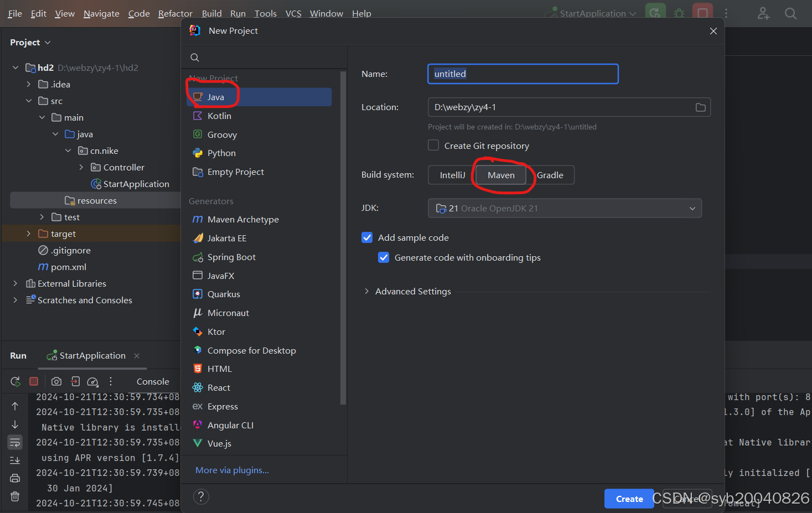Image resolution: width=812 pixels, height=513 pixels.
Task: Choose Gradle build system
Action: click(550, 175)
